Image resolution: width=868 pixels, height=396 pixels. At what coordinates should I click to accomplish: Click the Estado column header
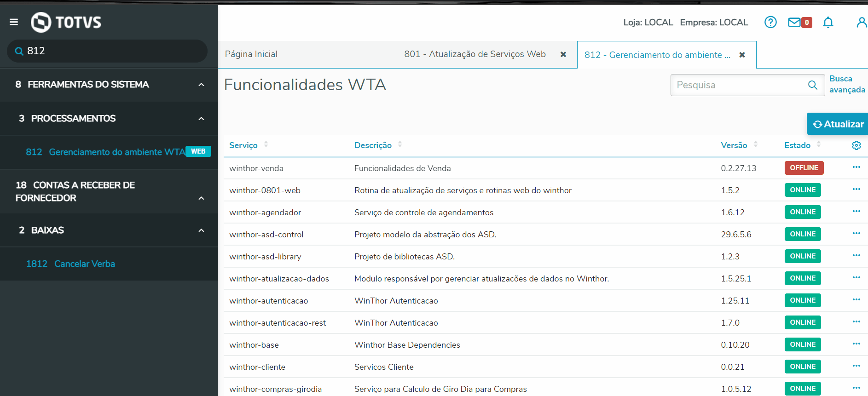click(798, 145)
